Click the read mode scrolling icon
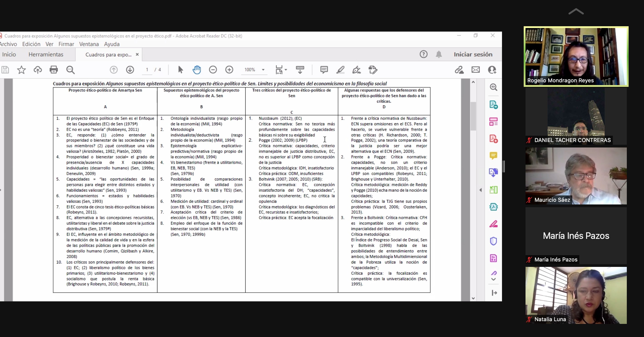The image size is (644, 337). pos(300,70)
